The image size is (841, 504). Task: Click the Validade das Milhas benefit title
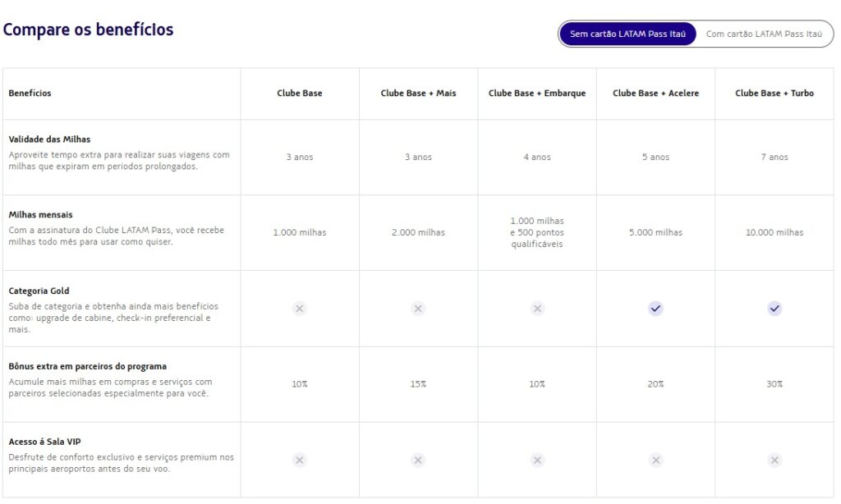(x=49, y=140)
